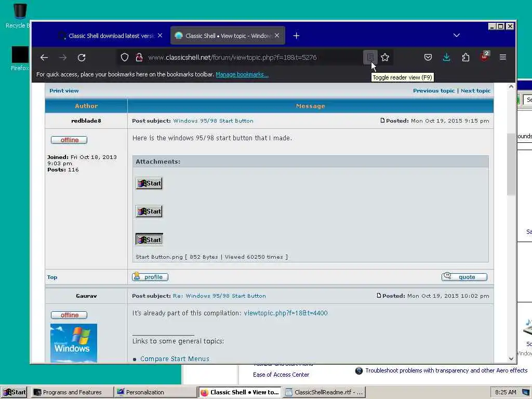Follow the viewtopic.php?f=18&t=4400 link
This screenshot has width=532, height=399.
point(286,313)
